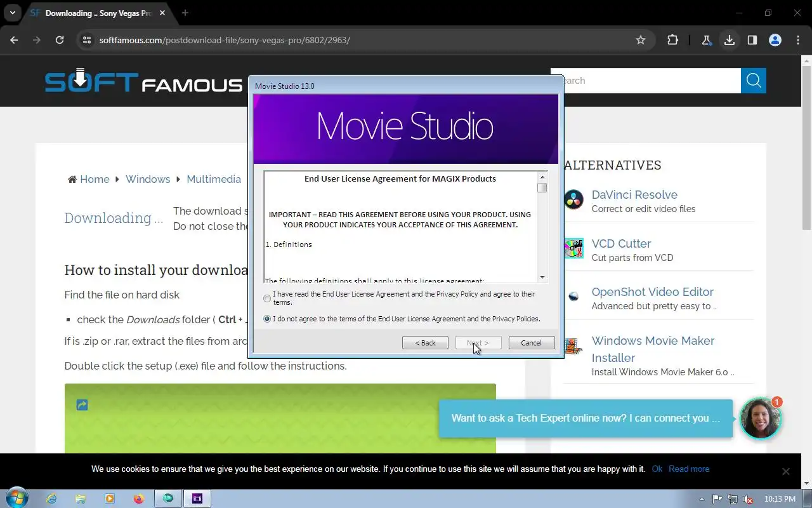The image size is (812, 508).
Task: Open Windows Explorer folder on taskbar
Action: tap(81, 499)
